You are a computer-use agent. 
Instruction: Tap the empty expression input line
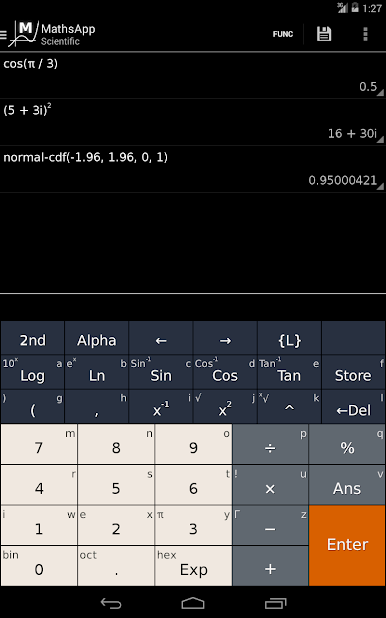193,307
